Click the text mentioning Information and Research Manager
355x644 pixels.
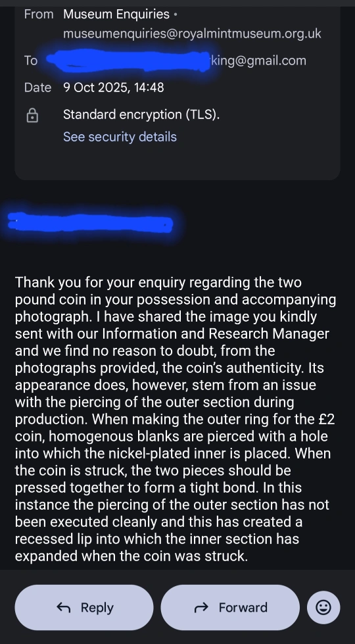[216, 334]
